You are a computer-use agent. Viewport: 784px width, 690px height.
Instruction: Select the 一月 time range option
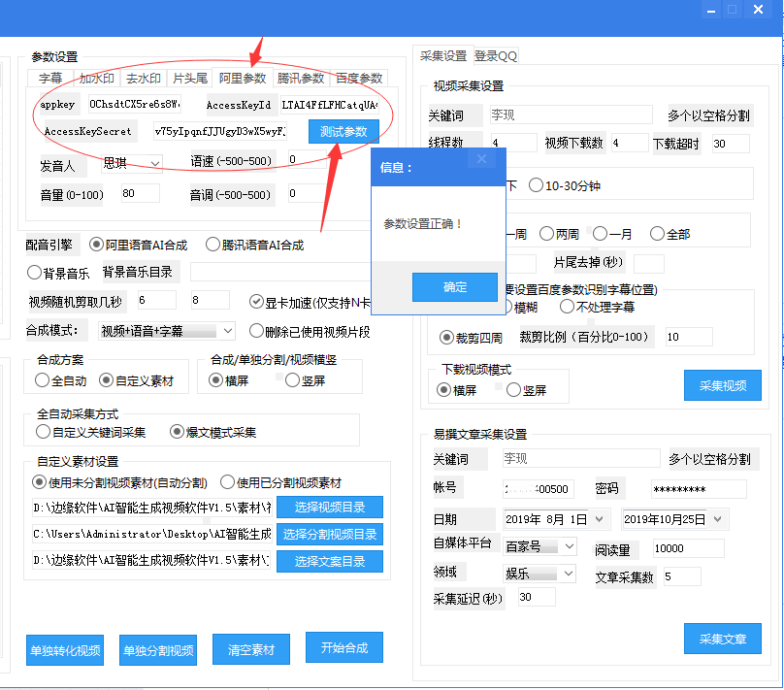612,234
